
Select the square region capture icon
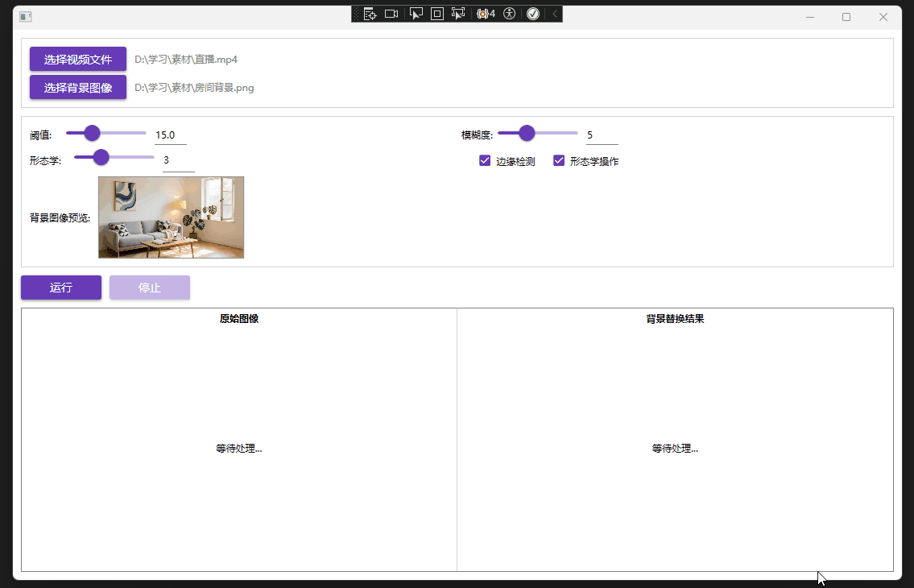(x=437, y=13)
